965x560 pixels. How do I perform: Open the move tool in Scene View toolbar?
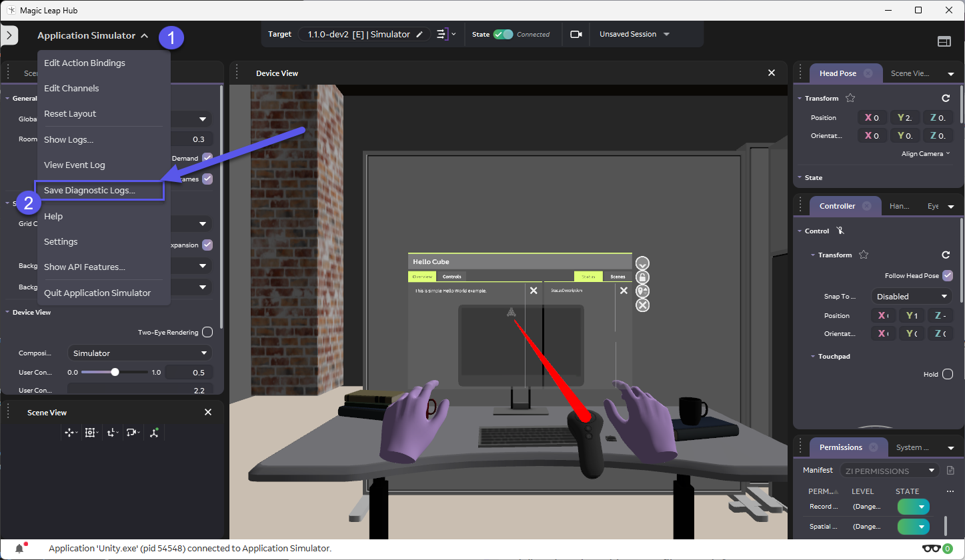tap(69, 433)
